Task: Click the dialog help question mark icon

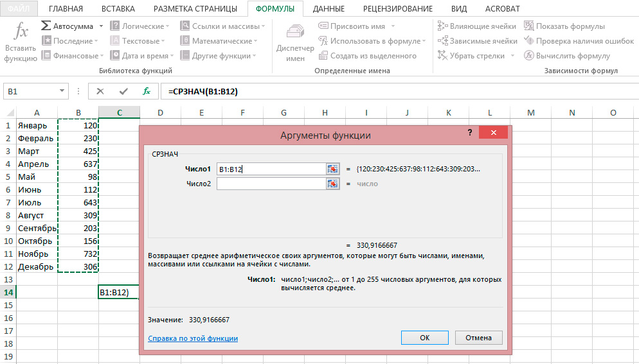Action: [x=471, y=132]
